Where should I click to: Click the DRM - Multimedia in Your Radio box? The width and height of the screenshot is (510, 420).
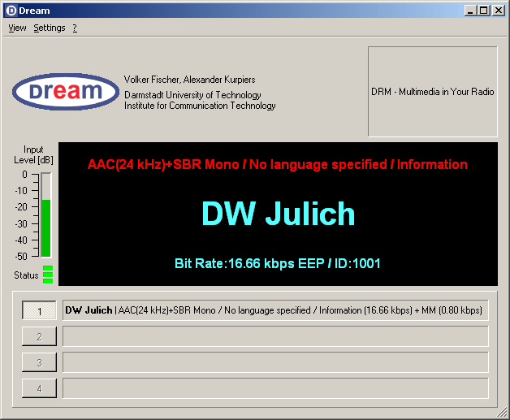(x=432, y=92)
